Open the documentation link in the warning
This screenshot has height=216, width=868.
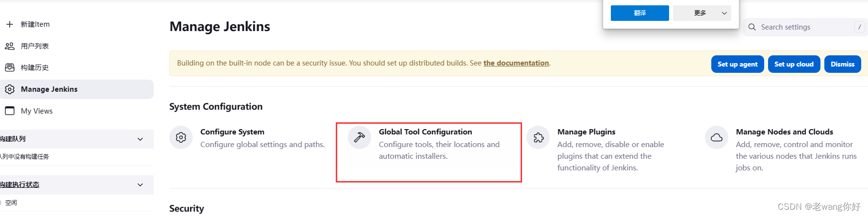pos(516,63)
